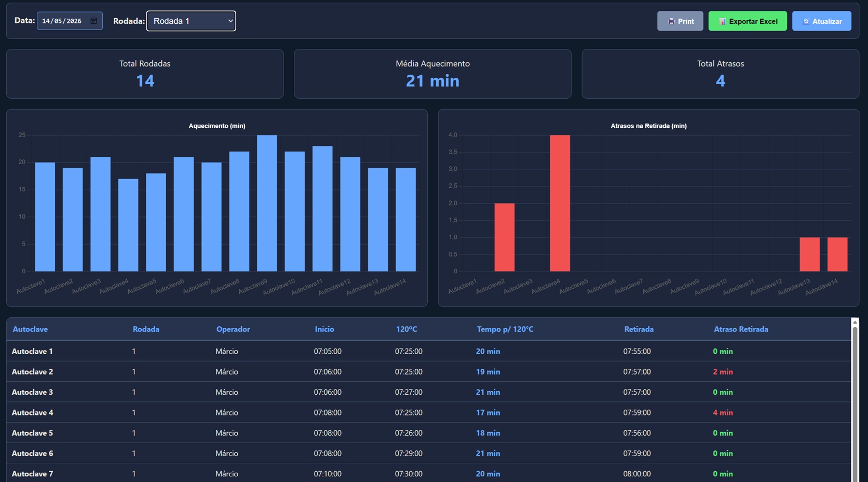Click the vertical scrollbar track of table
Screen dimensions: 868x482
855,405
